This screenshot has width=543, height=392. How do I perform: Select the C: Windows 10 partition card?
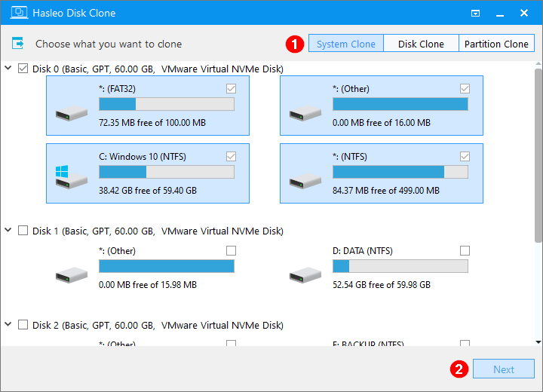point(148,173)
